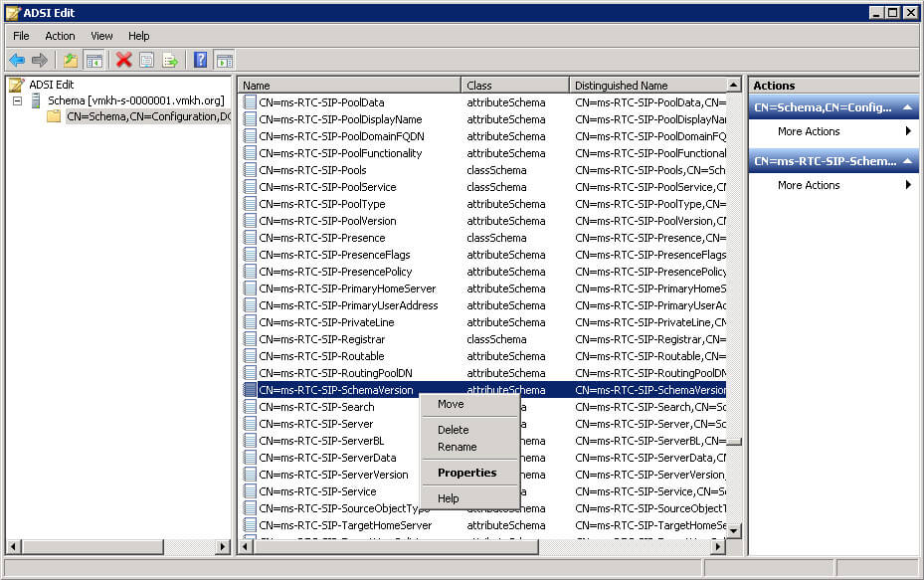Image resolution: width=924 pixels, height=580 pixels.
Task: Open the Help menu in menu bar
Action: [x=139, y=36]
